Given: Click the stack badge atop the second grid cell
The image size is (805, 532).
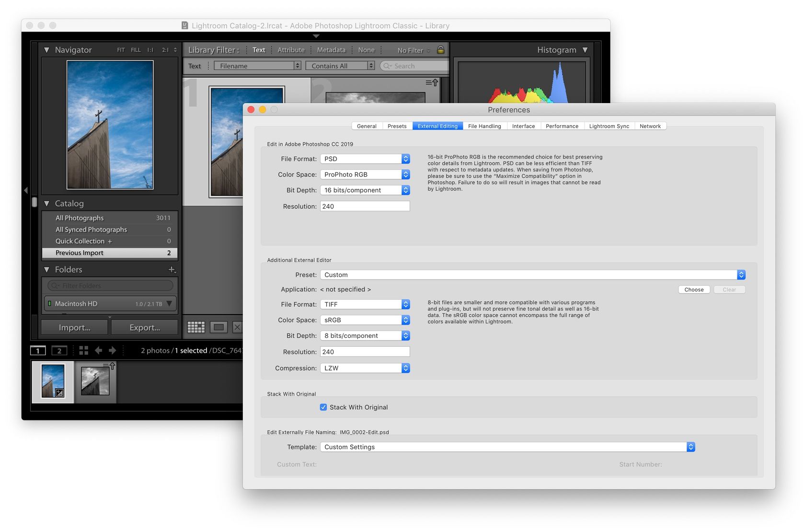Looking at the screenshot, I should pos(432,82).
